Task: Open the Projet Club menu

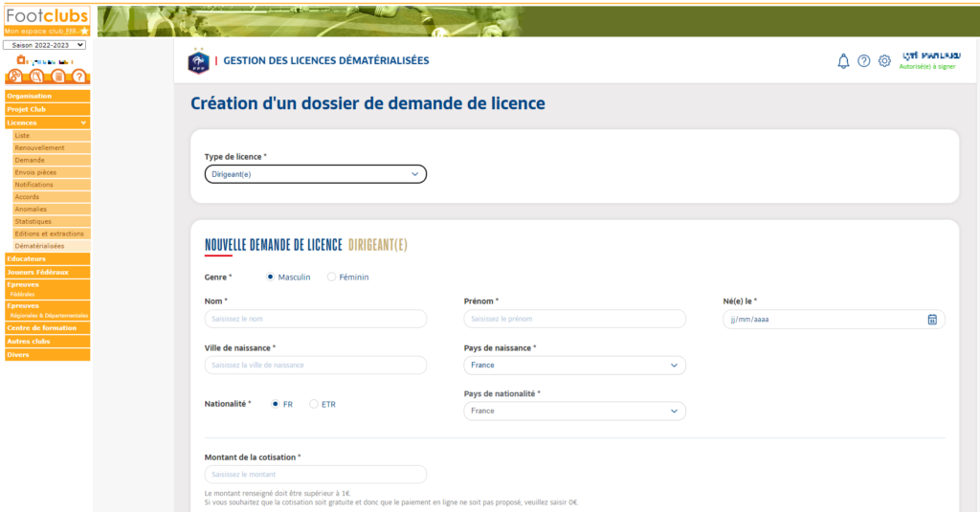Action: point(48,109)
